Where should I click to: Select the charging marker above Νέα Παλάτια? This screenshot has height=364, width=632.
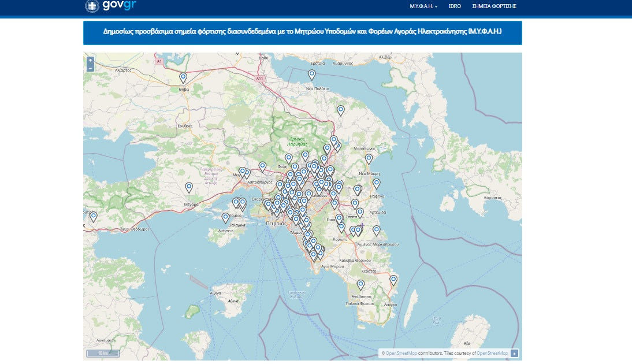click(x=312, y=74)
